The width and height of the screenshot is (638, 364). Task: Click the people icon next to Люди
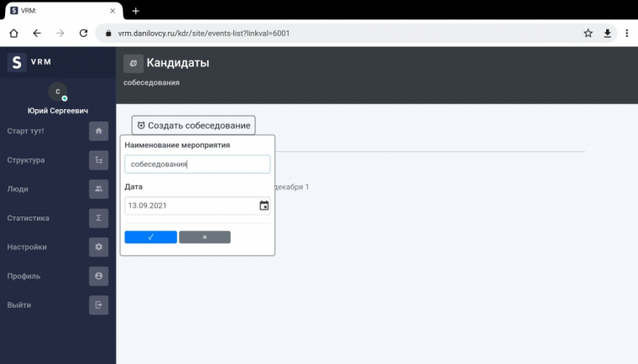click(98, 189)
